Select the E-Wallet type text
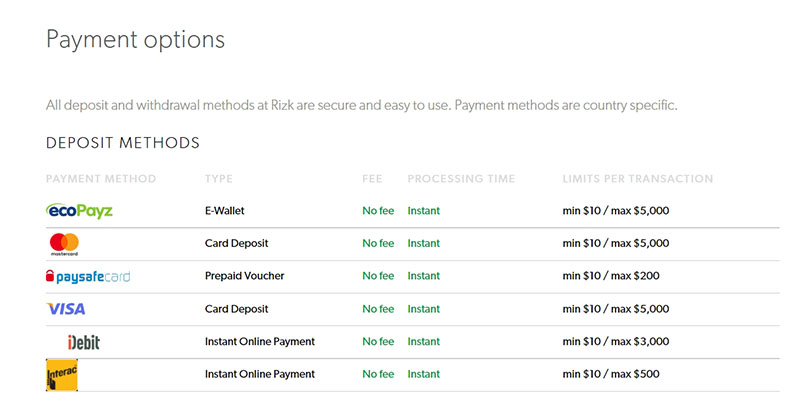The width and height of the screenshot is (800, 400). point(224,211)
